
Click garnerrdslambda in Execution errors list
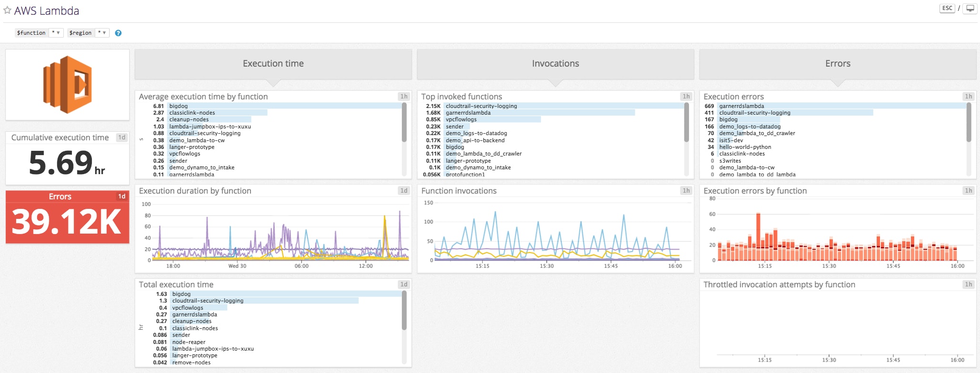[x=741, y=106]
